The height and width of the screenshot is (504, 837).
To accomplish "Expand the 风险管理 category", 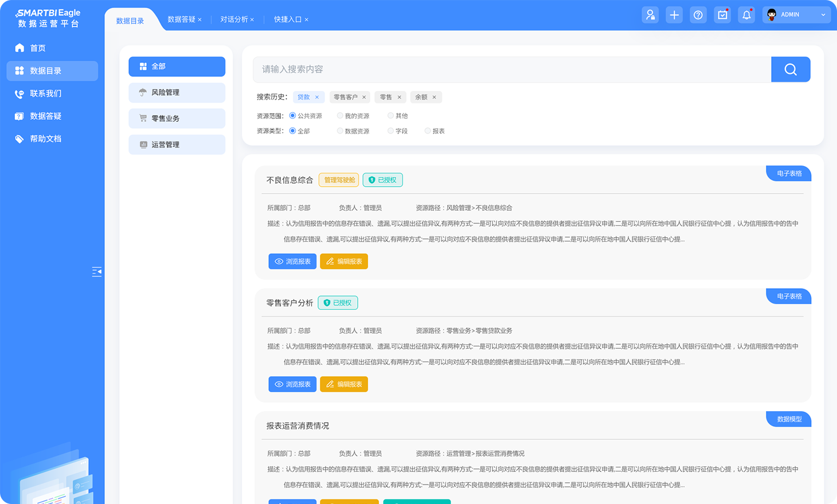I will [177, 93].
